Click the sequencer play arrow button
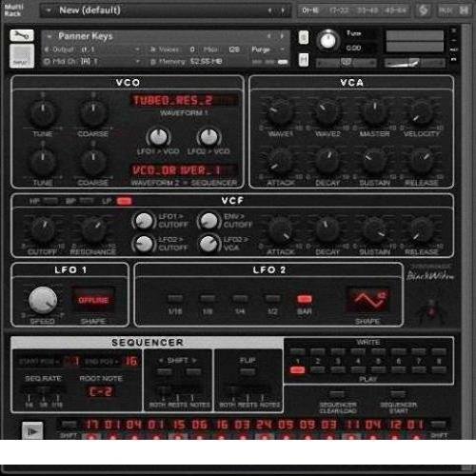This screenshot has width=476, height=476. point(32,431)
